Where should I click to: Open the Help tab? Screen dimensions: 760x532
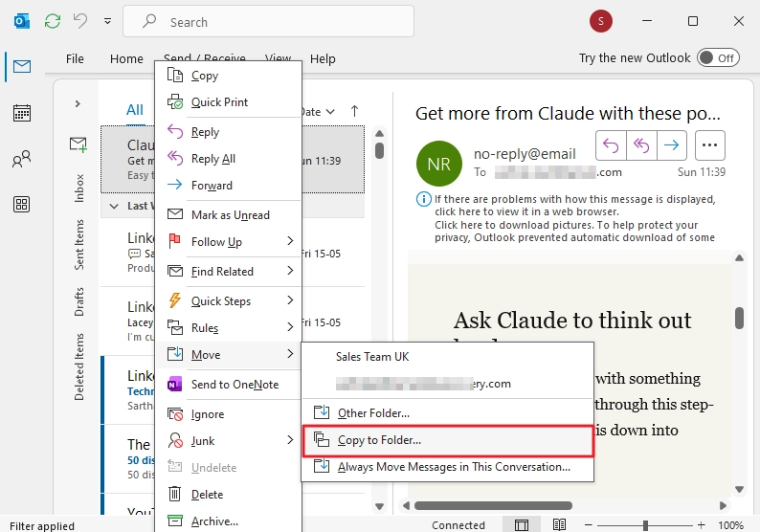(x=323, y=58)
